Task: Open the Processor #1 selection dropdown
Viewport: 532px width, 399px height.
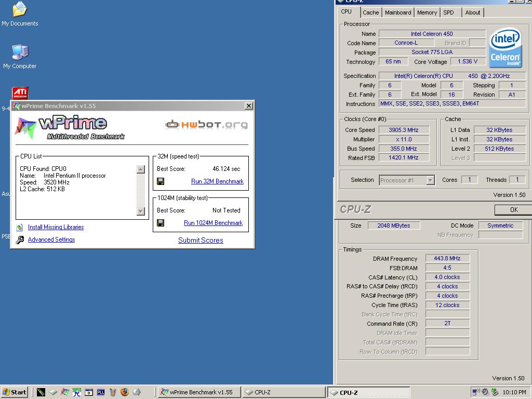Action: [x=430, y=180]
